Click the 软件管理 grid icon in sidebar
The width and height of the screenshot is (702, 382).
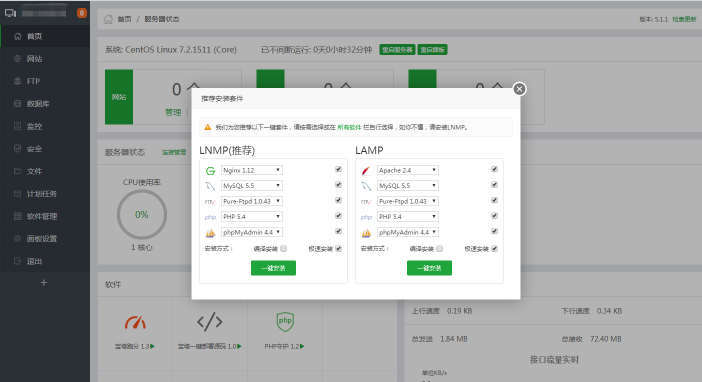[17, 216]
